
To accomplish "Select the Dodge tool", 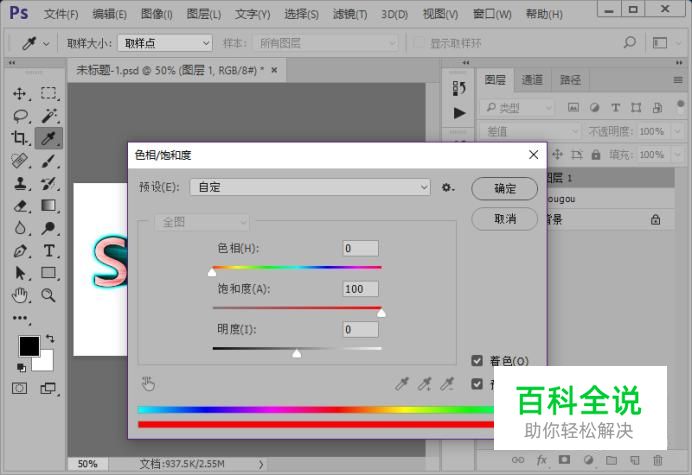I will 49,228.
